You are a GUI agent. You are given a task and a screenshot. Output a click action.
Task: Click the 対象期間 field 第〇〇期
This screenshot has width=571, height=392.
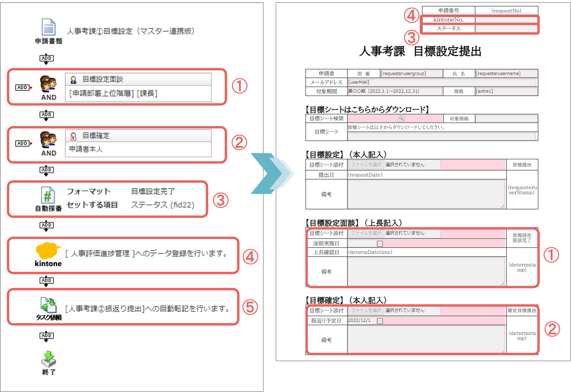point(395,91)
